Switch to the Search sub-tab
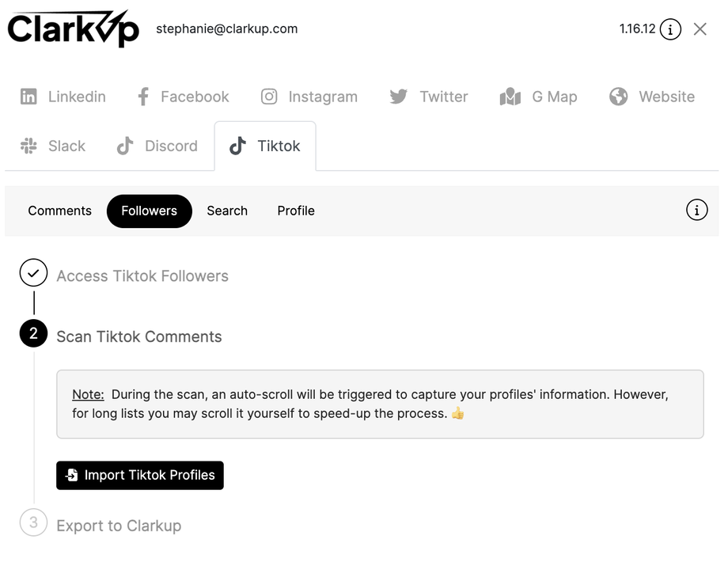Image resolution: width=728 pixels, height=570 pixels. pyautogui.click(x=227, y=211)
